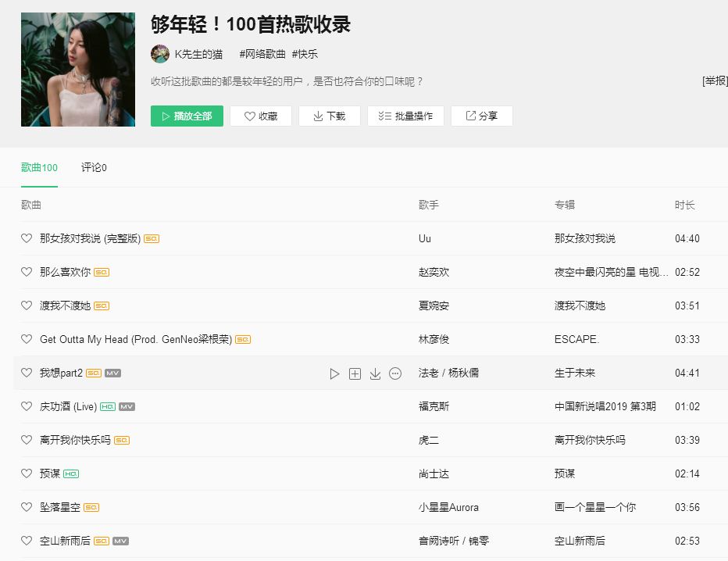Screen dimensions: 728x561
Task: Click the playlist cover thumbnail
Action: (78, 70)
